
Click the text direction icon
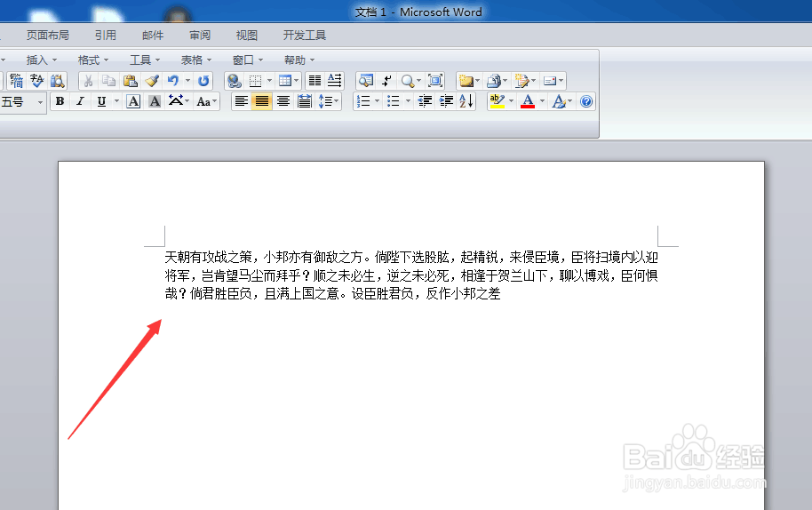tap(335, 81)
